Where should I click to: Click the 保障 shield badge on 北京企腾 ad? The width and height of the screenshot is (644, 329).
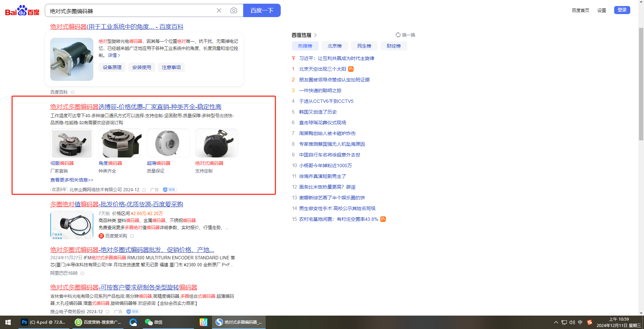(x=170, y=190)
